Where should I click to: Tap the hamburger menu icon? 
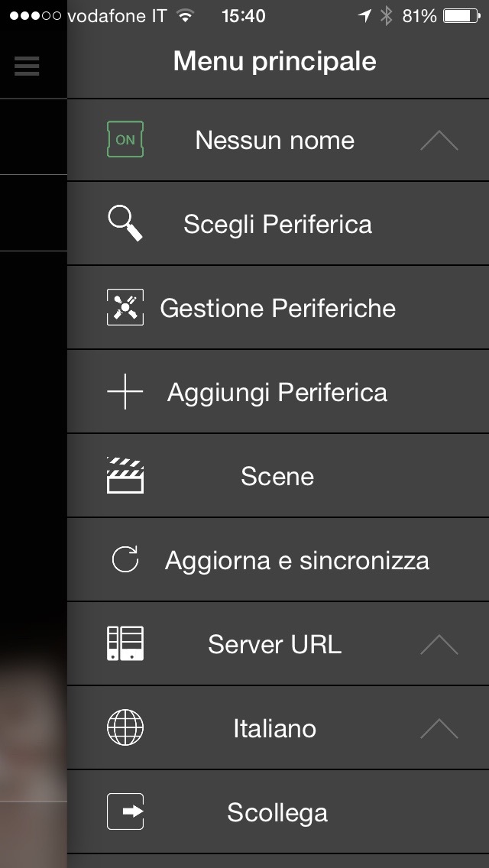click(x=26, y=66)
